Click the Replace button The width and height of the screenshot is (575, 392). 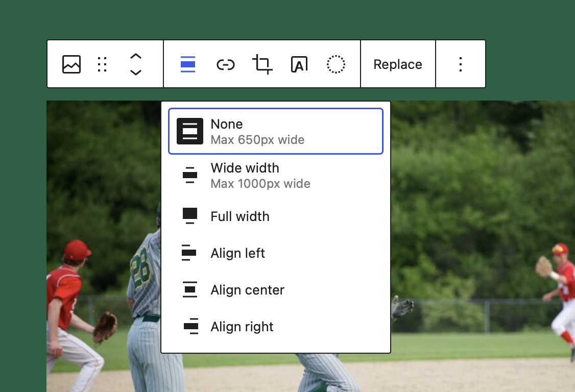coord(398,64)
